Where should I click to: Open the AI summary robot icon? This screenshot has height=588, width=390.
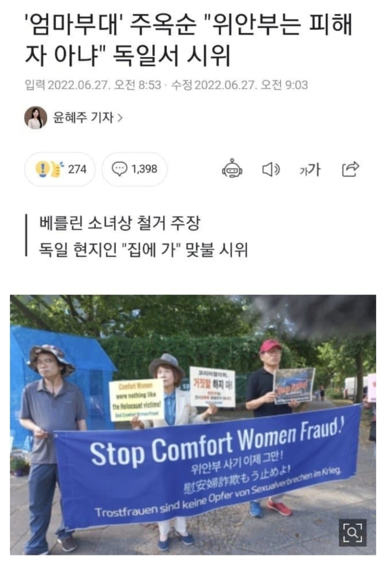pos(232,169)
